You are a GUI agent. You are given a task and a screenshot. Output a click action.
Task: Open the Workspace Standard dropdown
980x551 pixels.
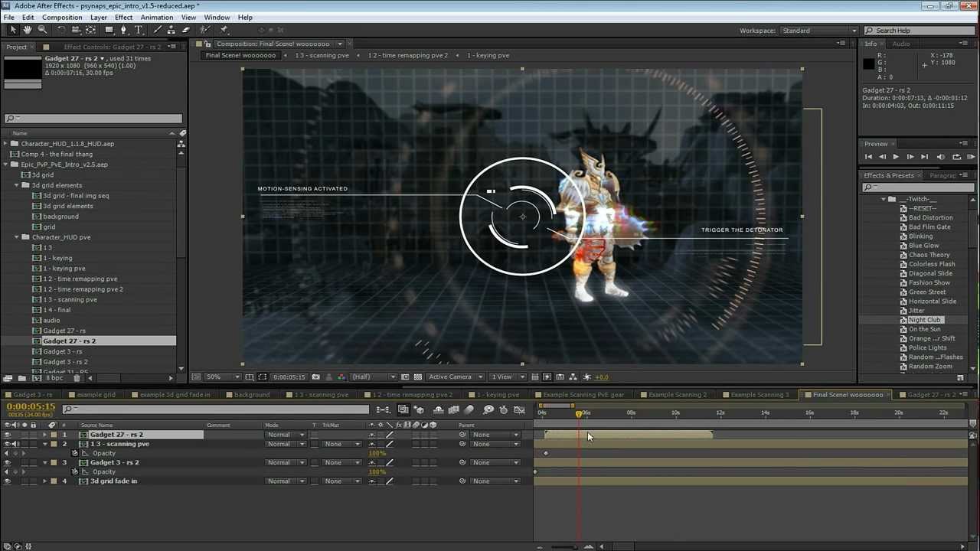tap(818, 31)
